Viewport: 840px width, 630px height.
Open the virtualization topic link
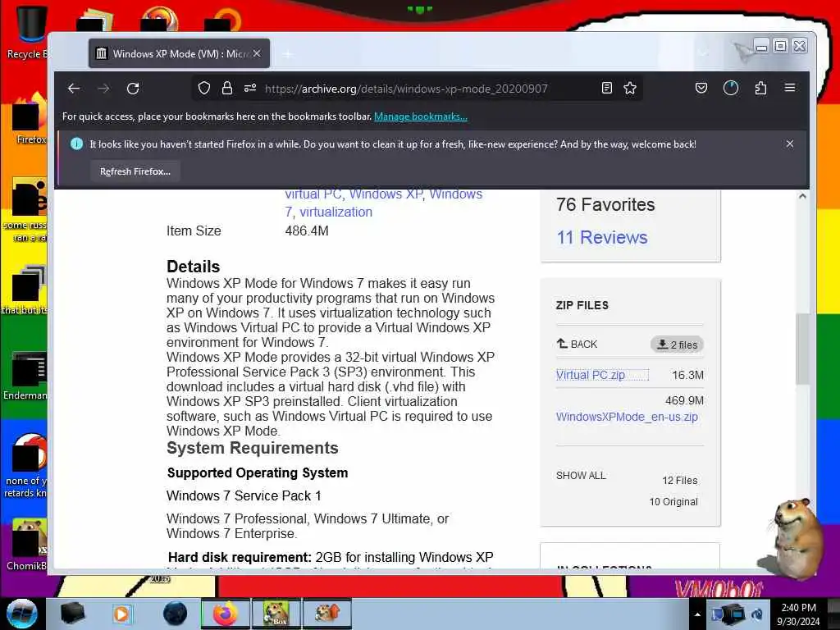click(336, 212)
